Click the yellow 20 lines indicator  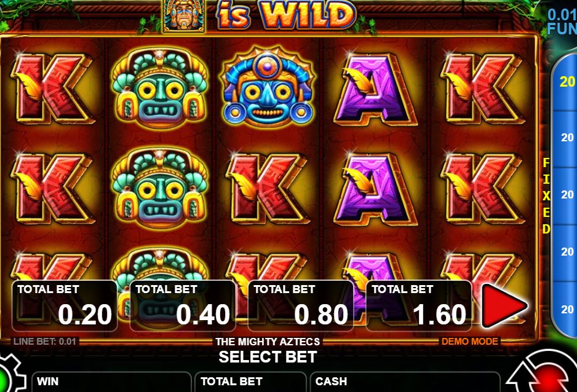567,82
